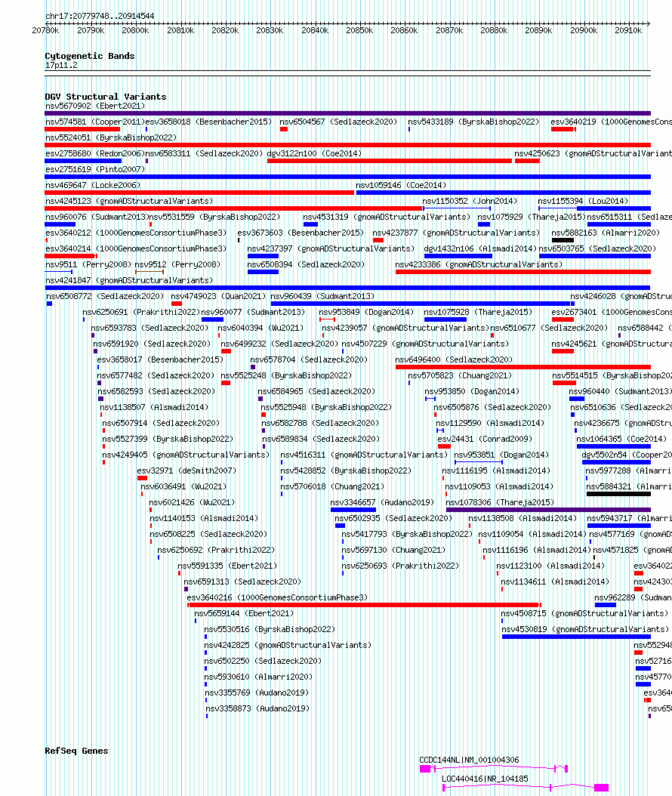The height and width of the screenshot is (796, 672).
Task: Select nsv6584965 (Sedlazeck2020) variant label
Action: pos(316,391)
